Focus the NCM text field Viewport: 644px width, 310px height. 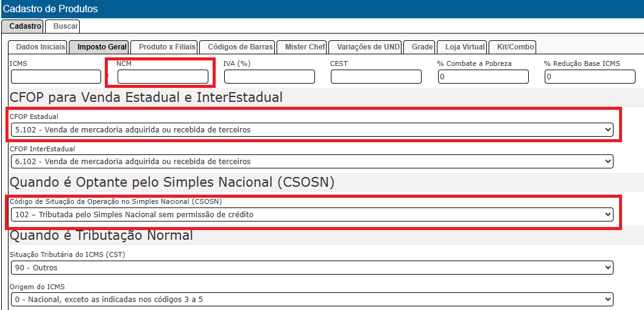(163, 76)
